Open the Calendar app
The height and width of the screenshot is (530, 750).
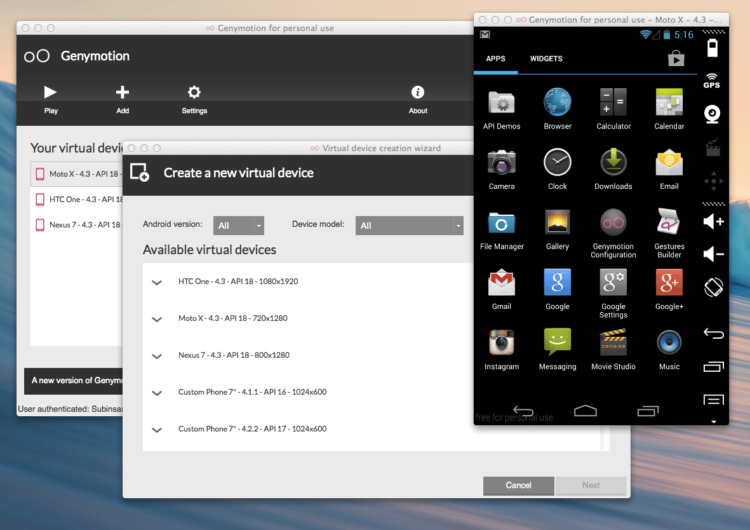click(x=669, y=109)
